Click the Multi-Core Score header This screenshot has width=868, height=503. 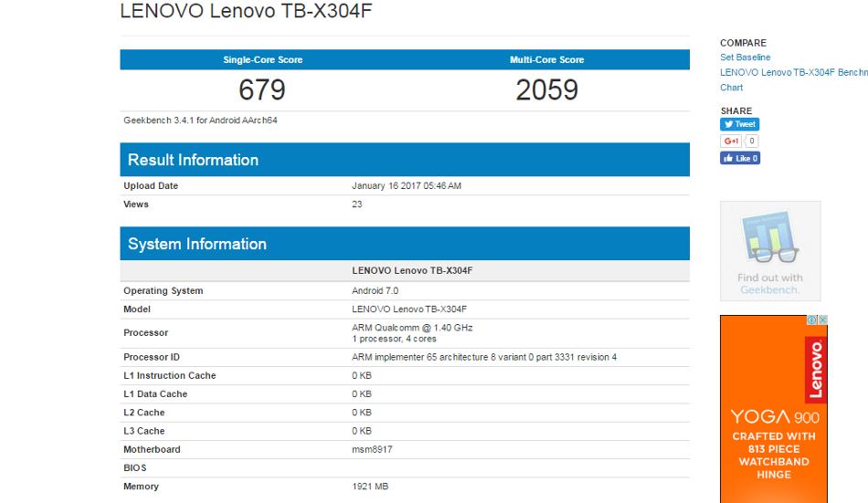click(x=546, y=60)
